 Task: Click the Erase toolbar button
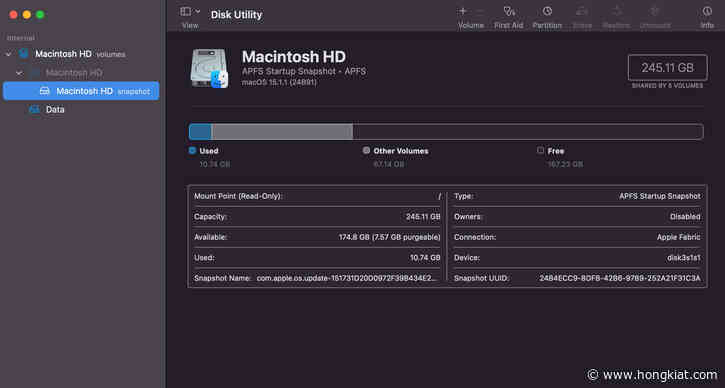[x=582, y=17]
